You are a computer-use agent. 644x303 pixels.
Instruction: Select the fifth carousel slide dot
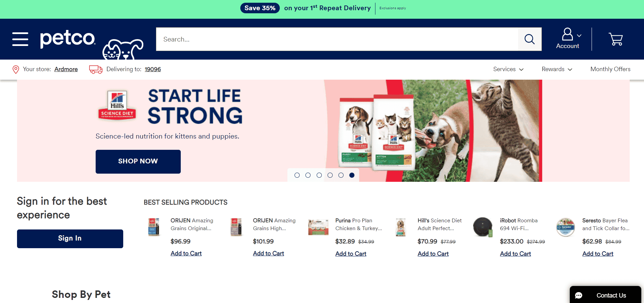tap(341, 175)
